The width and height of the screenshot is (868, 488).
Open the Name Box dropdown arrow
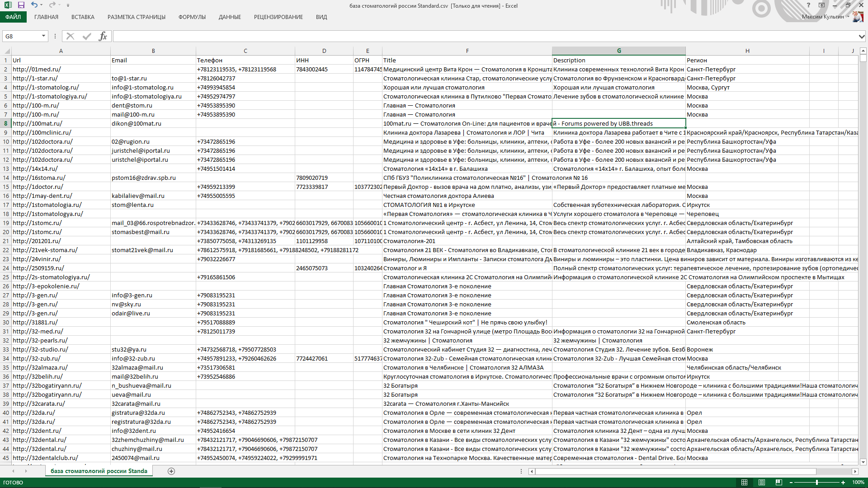[x=43, y=36]
